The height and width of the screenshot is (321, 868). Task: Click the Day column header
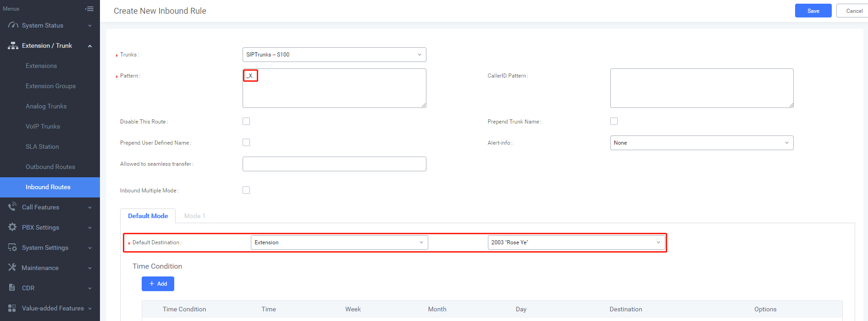[x=521, y=309]
